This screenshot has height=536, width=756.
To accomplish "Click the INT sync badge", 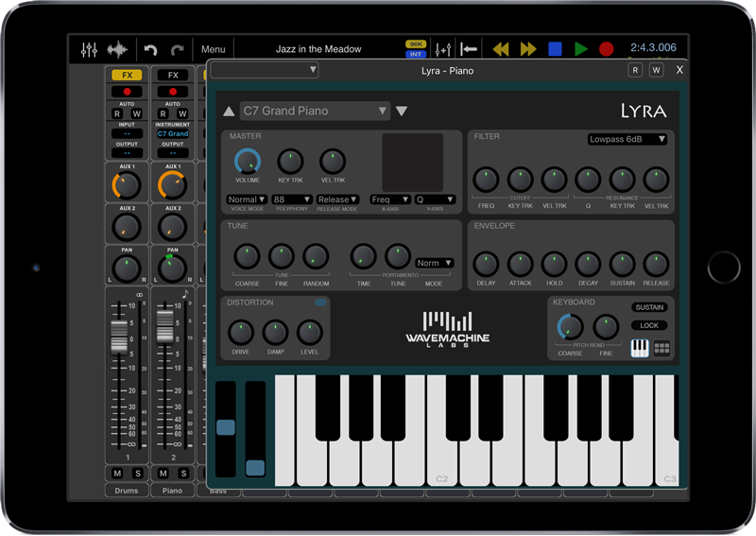I will (x=416, y=54).
